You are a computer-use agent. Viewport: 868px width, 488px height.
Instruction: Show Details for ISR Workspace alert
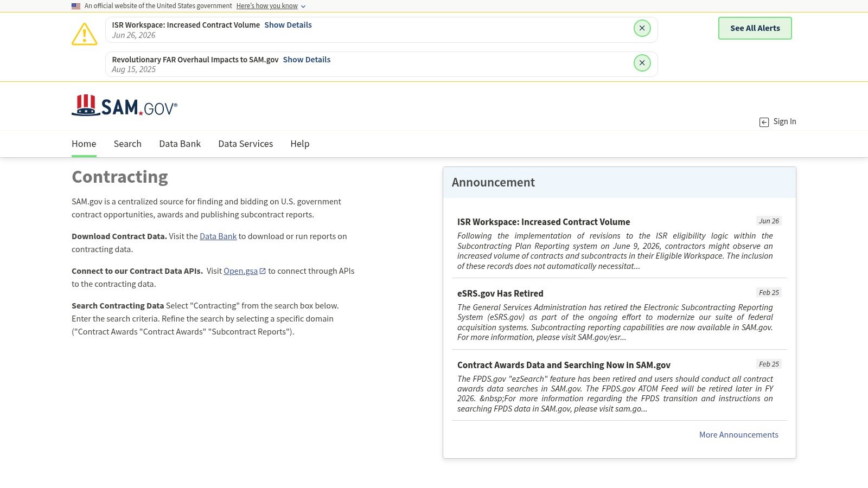[x=288, y=25]
